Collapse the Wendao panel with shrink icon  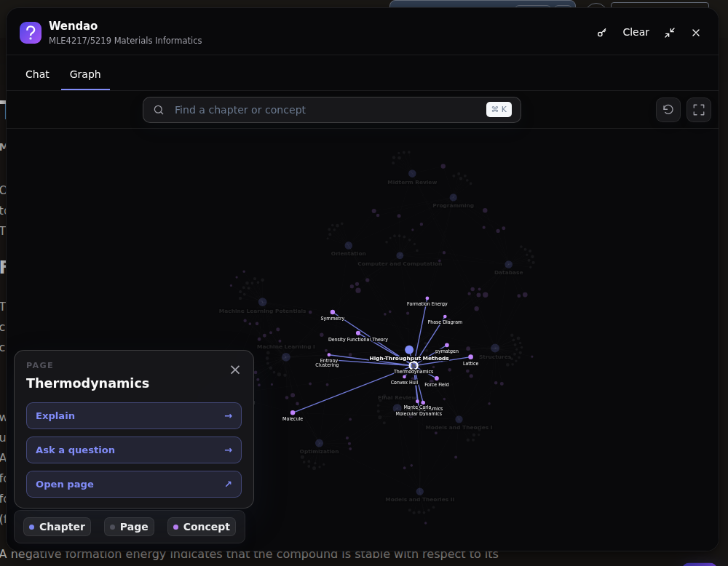pyautogui.click(x=670, y=33)
